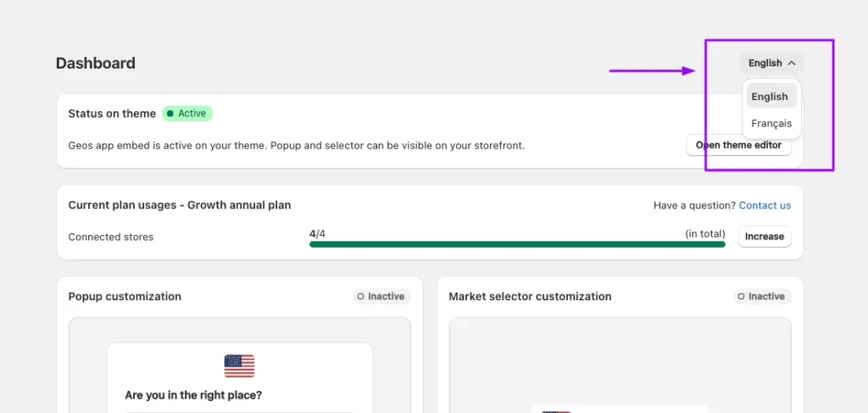Follow the Contact us link
This screenshot has height=413, width=868.
coord(765,205)
